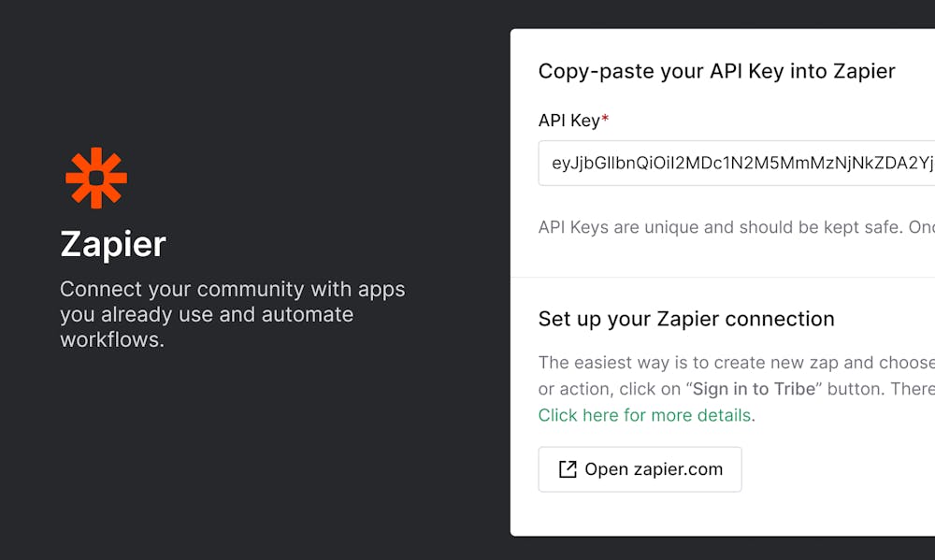Viewport: 935px width, 560px height.
Task: Click the word "workflows." in the description
Action: [x=112, y=339]
